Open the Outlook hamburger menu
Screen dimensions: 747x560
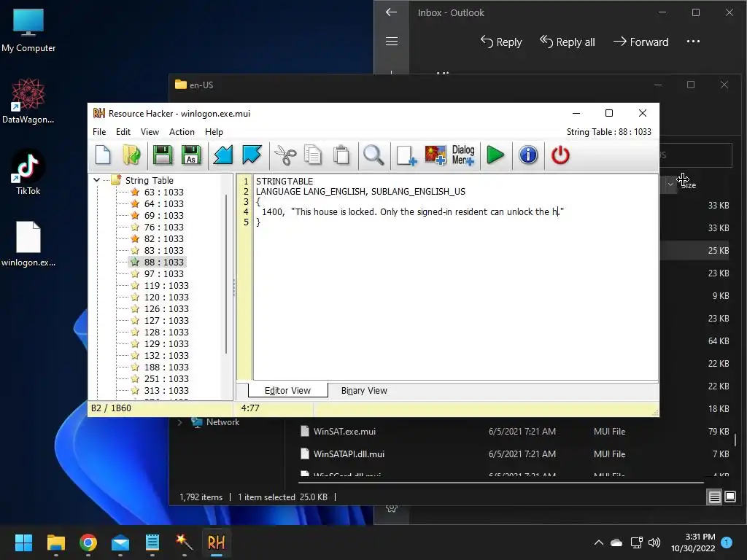392,42
